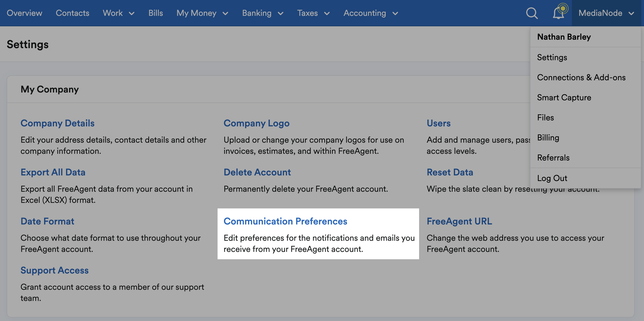Click 'Grant account access' description text

click(x=112, y=292)
